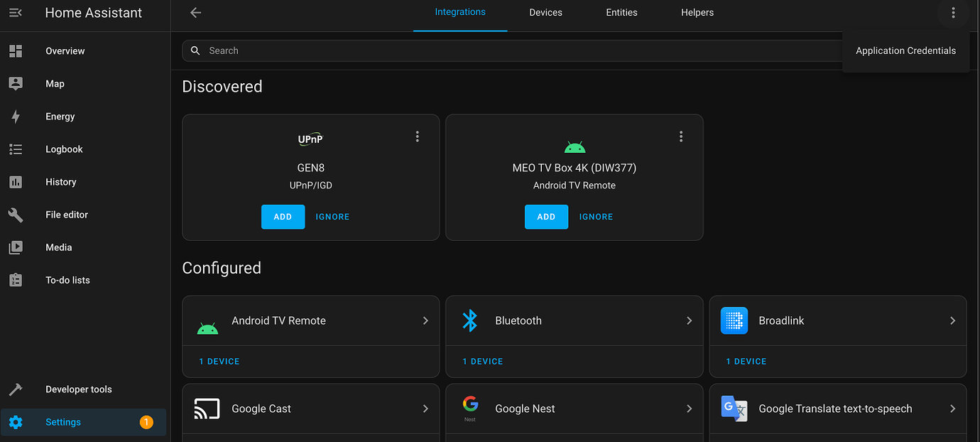
Task: Add the GEN8 UPnP/IGD integration
Action: [x=283, y=216]
